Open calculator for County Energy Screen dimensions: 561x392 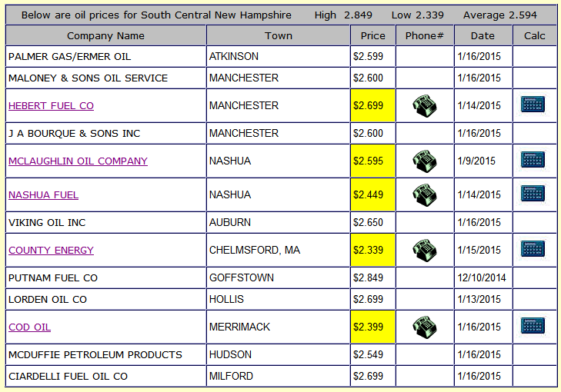tap(533, 249)
